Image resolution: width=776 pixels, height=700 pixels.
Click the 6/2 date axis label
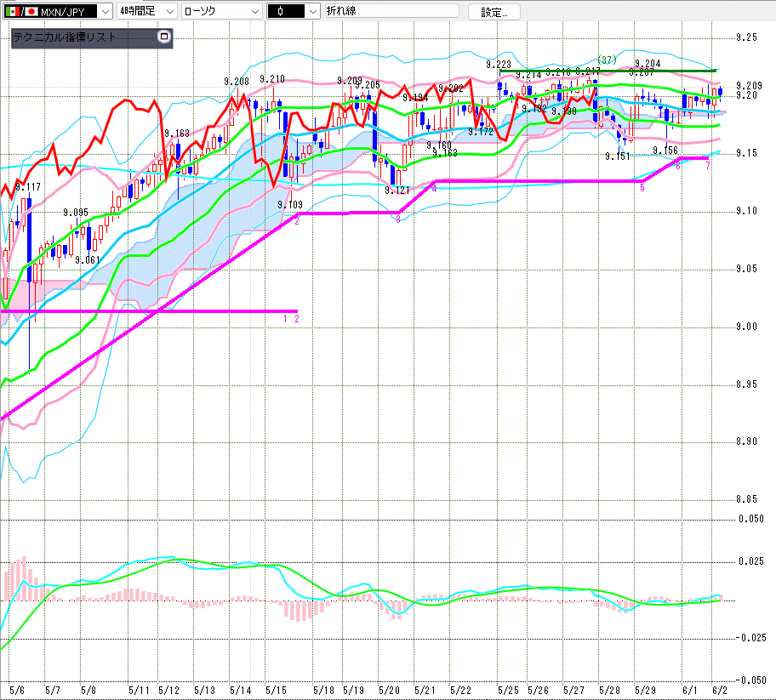point(720,690)
